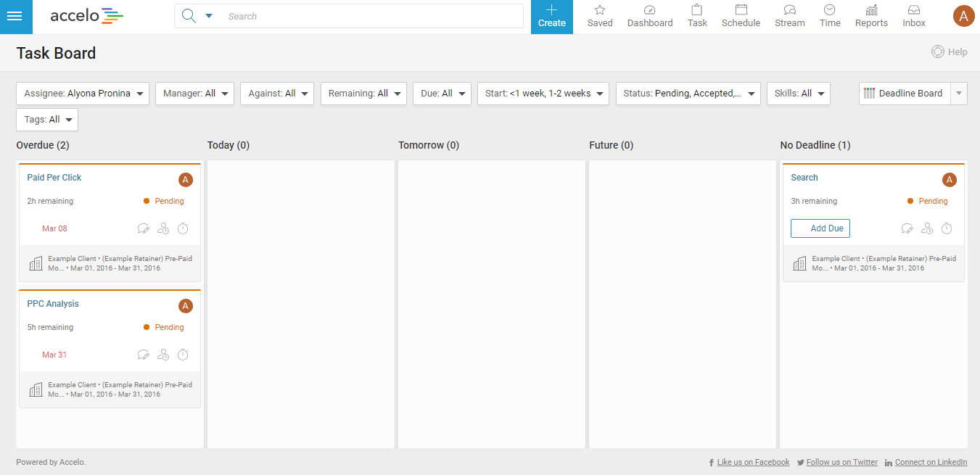Click reassign icon on Search task card
This screenshot has height=475, width=980.
coord(927,229)
